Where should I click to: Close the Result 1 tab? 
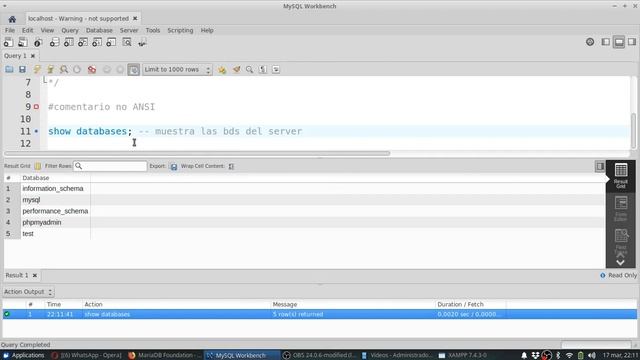[35, 276]
